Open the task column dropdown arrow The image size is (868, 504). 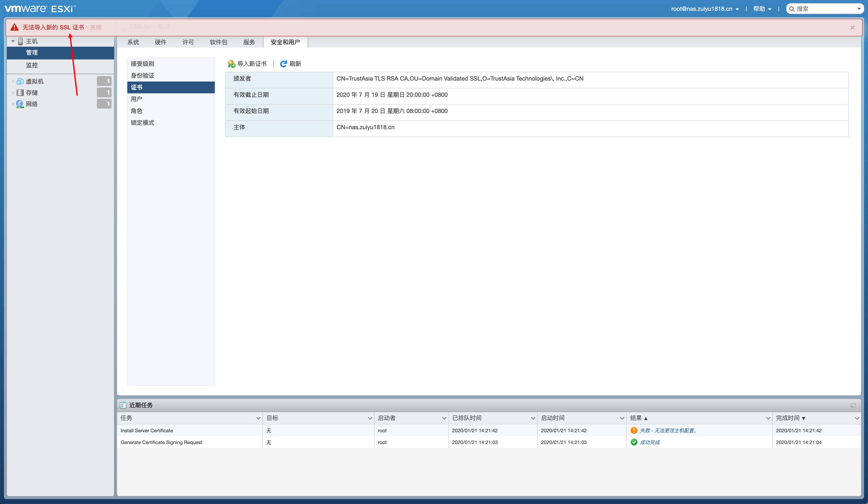258,418
